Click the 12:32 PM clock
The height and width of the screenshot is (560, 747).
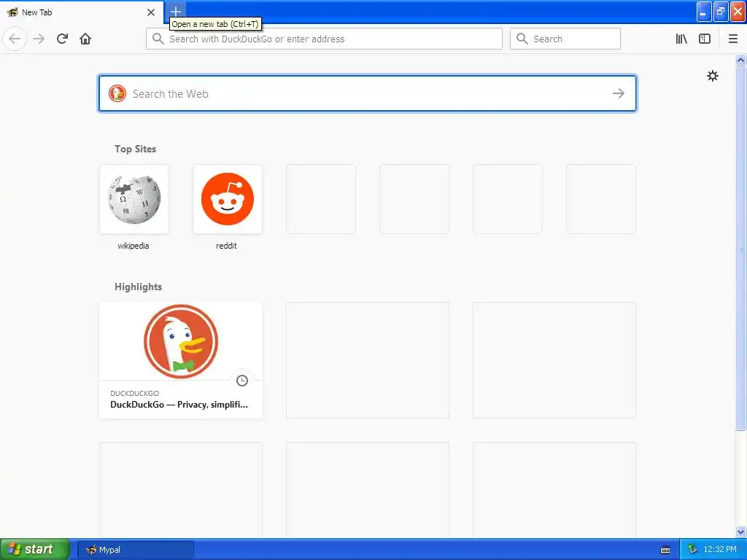[720, 550]
